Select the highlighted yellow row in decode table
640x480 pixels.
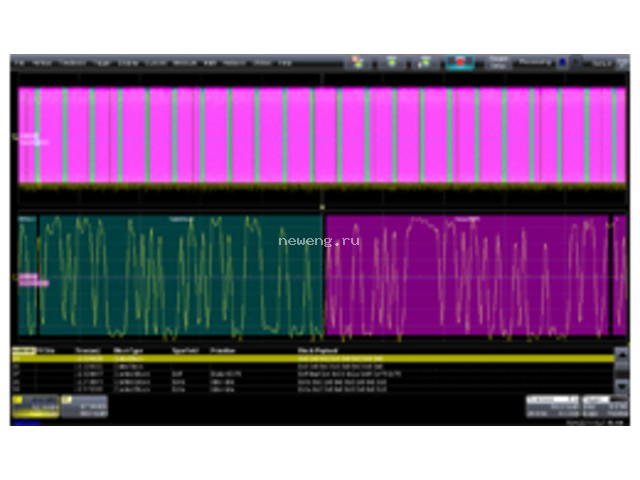pos(313,358)
